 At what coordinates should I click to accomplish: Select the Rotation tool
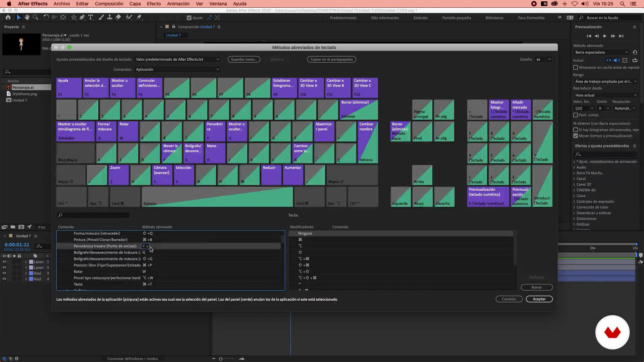[x=46, y=17]
